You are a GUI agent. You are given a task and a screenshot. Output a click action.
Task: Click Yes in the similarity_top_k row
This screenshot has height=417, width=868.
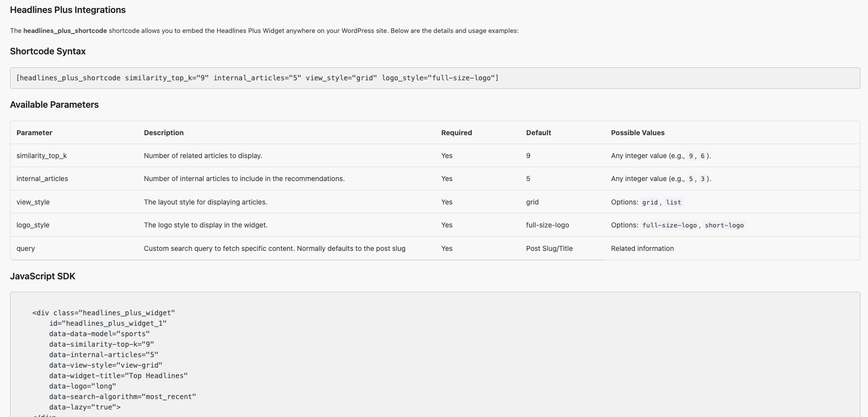coord(447,156)
